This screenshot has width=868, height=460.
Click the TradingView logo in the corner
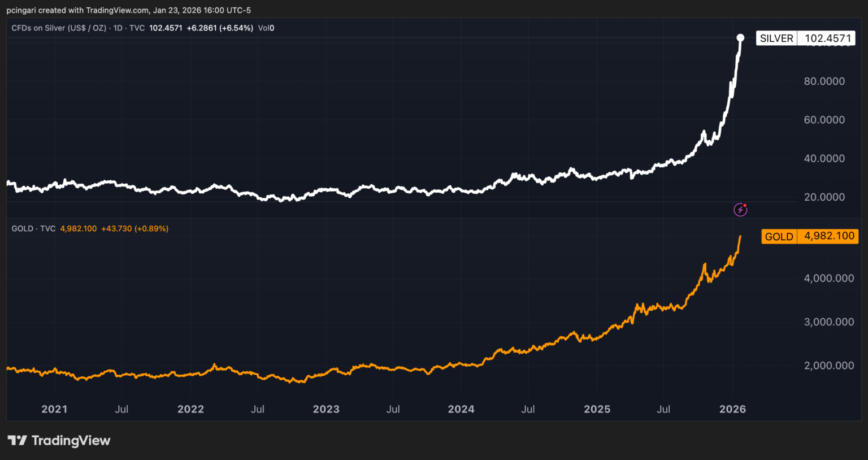(x=17, y=440)
